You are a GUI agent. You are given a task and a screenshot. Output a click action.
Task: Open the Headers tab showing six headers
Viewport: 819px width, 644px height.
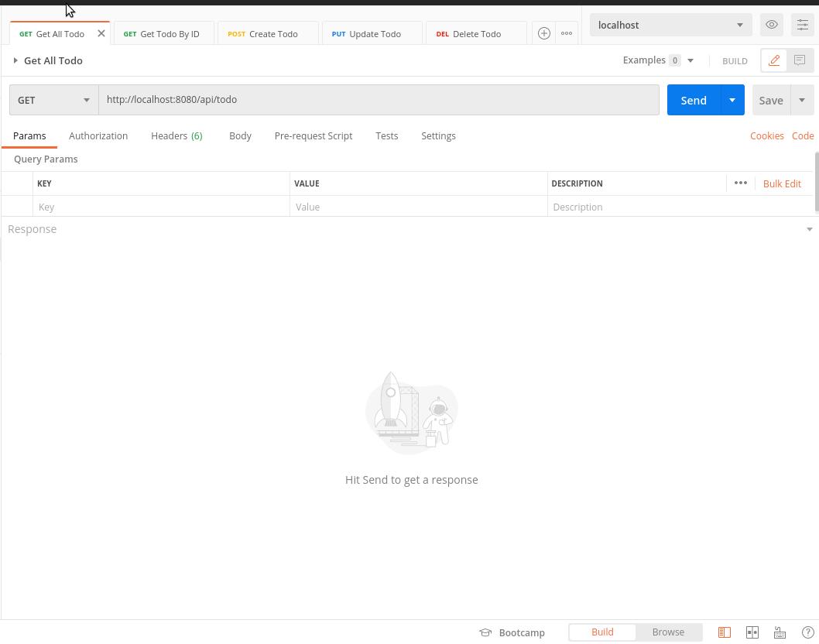click(x=176, y=135)
